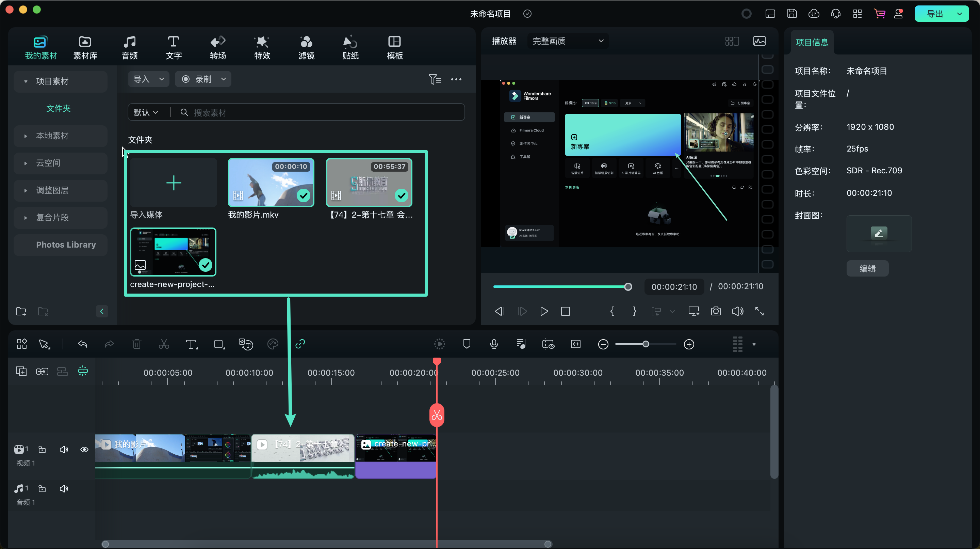980x549 pixels.
Task: Hide video track 1 with the eye icon
Action: pos(84,450)
